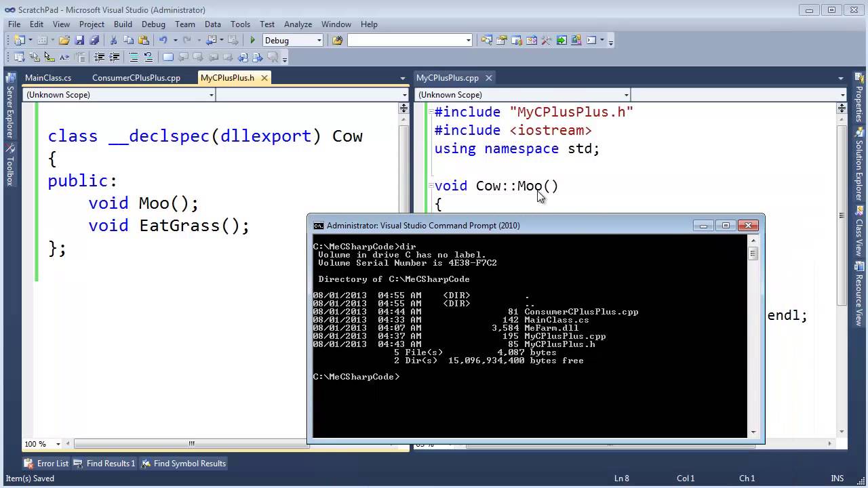The height and width of the screenshot is (488, 868).
Task: Open the Analyze menu
Action: point(298,24)
